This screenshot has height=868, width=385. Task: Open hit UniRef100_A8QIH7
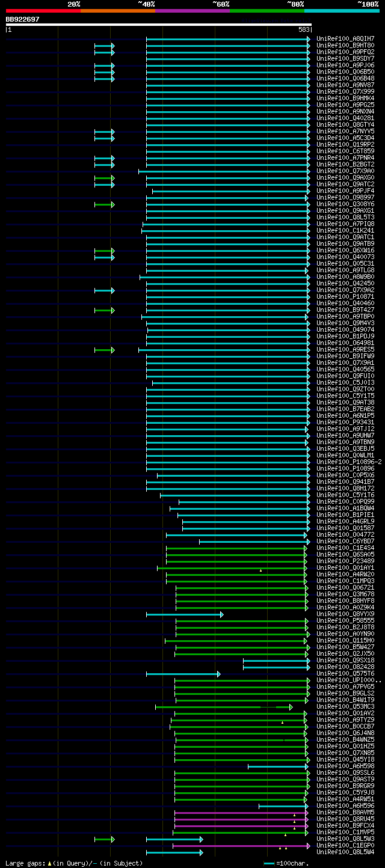click(x=345, y=38)
